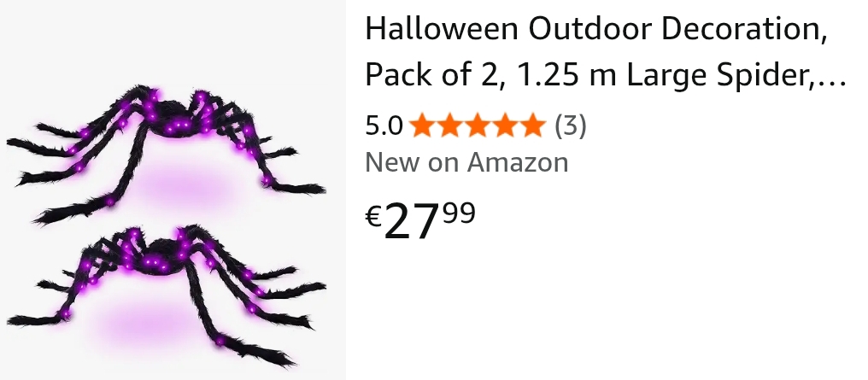This screenshot has width=868, height=380.
Task: Click the second orange rating star
Action: tap(449, 125)
